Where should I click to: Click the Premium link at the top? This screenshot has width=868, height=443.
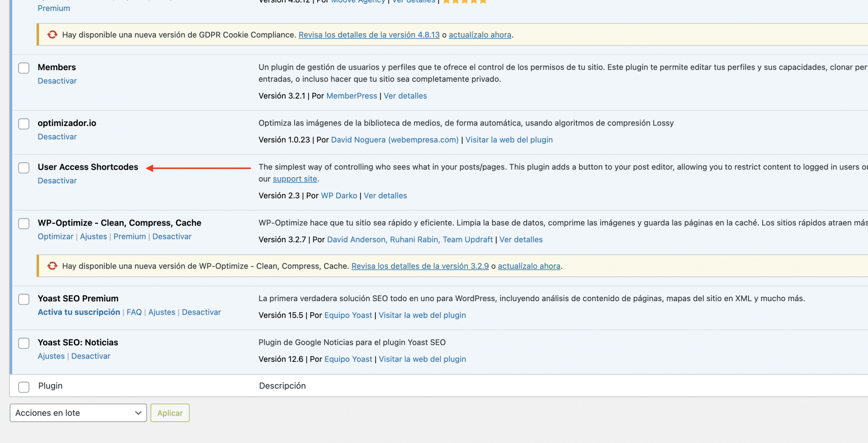point(54,8)
